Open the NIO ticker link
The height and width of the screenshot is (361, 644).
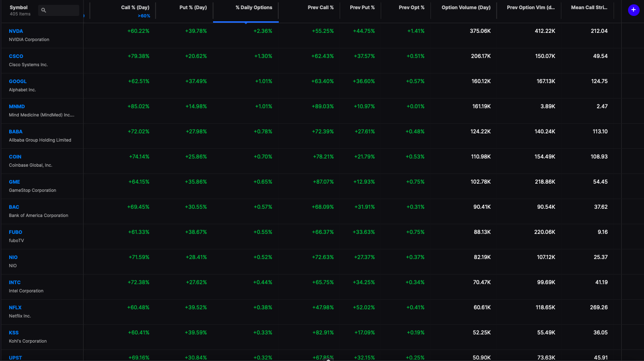[x=13, y=257]
